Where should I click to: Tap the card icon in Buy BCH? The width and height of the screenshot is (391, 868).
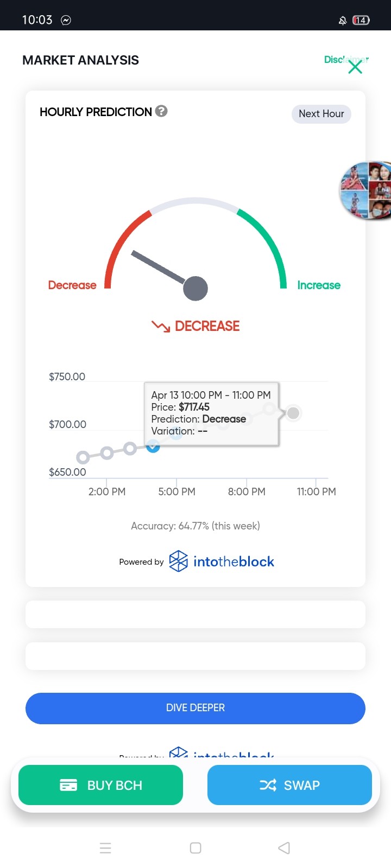(x=68, y=785)
